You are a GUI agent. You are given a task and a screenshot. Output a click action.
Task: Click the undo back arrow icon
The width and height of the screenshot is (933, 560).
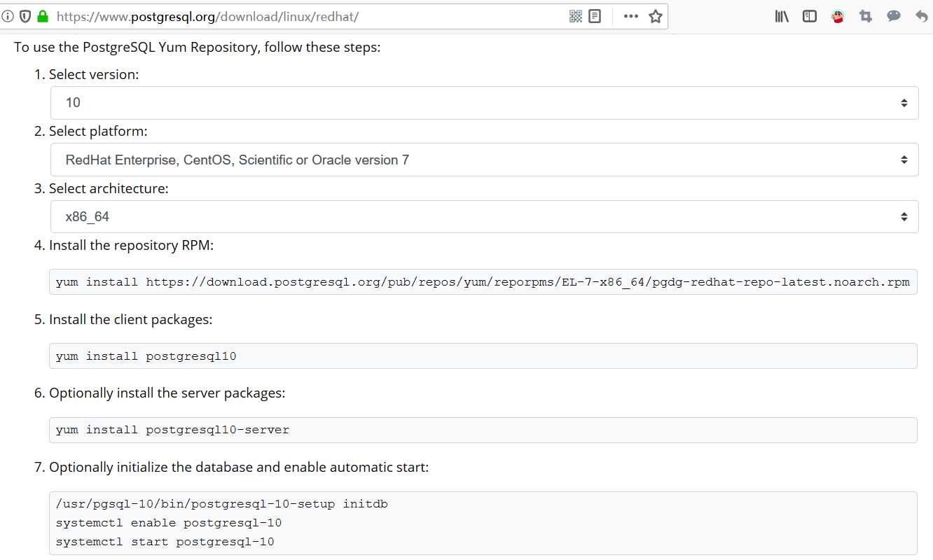921,16
